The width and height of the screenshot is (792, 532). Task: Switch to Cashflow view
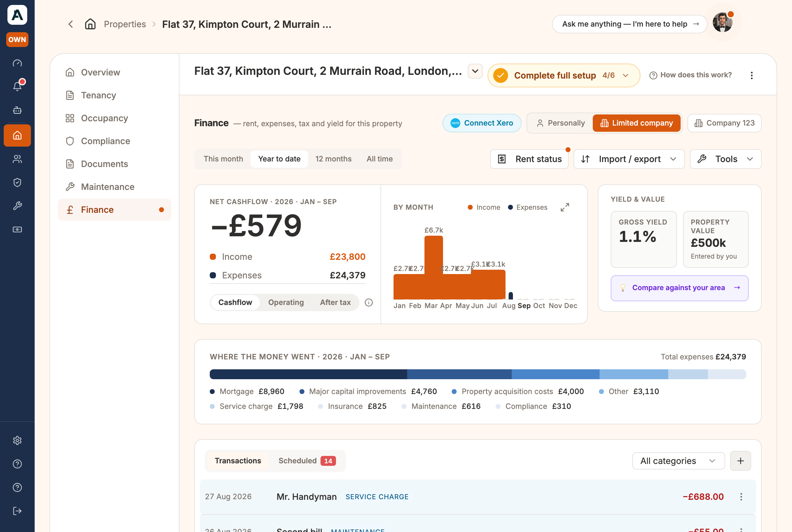(x=235, y=302)
